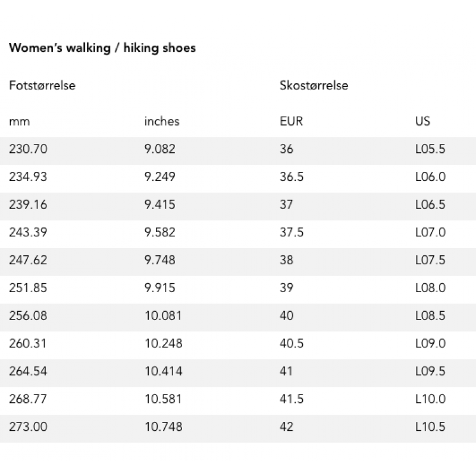Select US size L08.0 cell
476x476 pixels.
[x=430, y=288]
